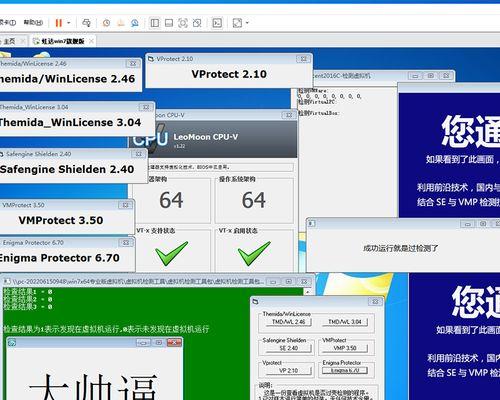
Task: Minimize the 检测虚拟机 detection window
Action: click(415, 76)
